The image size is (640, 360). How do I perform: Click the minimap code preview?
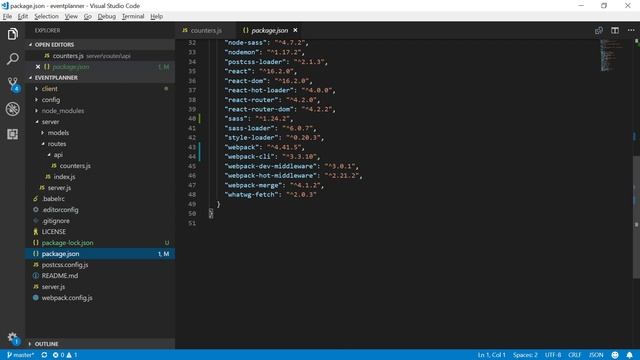point(611,55)
